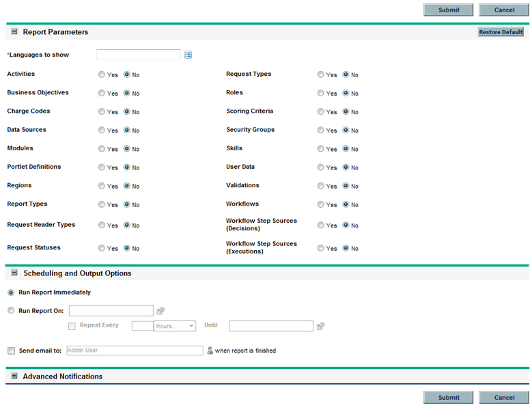The height and width of the screenshot is (410, 532).
Task: Open calendar picker beside the Until field
Action: pyautogui.click(x=320, y=326)
